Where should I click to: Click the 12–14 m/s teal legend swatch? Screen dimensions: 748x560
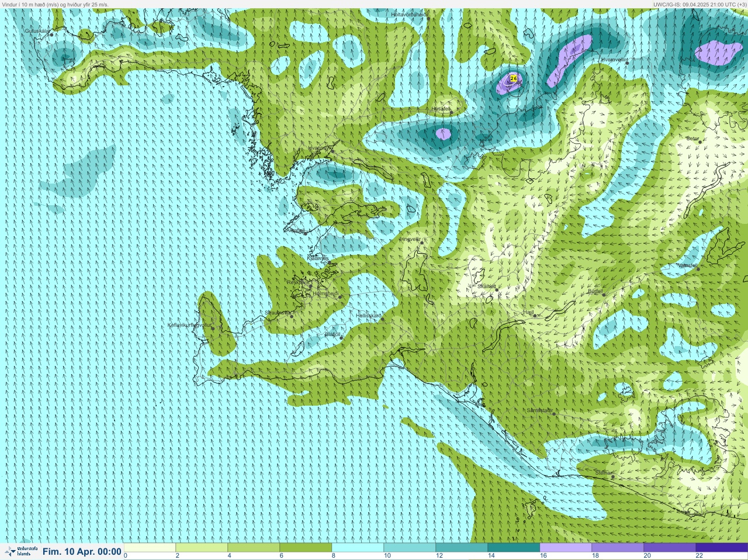coord(462,548)
